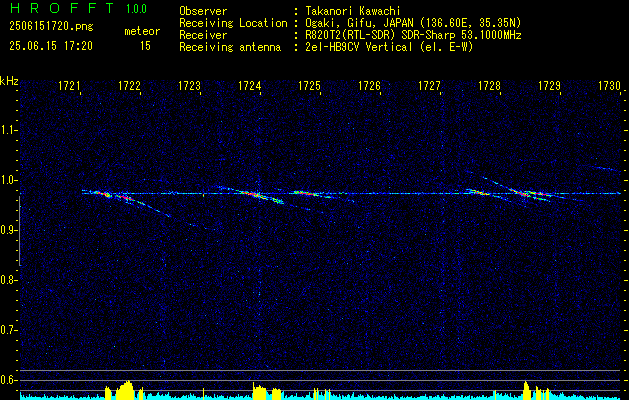Click the Receiving antenna field label

tap(230, 47)
